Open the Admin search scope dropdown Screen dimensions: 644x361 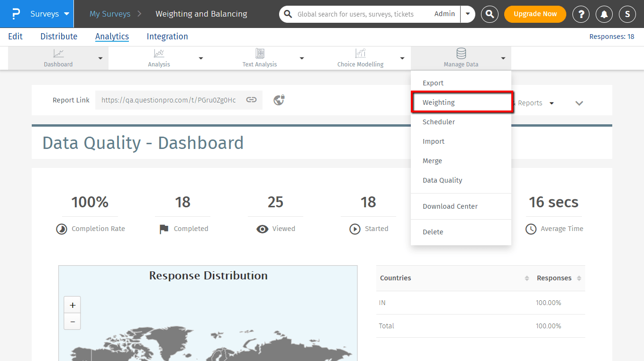click(468, 14)
